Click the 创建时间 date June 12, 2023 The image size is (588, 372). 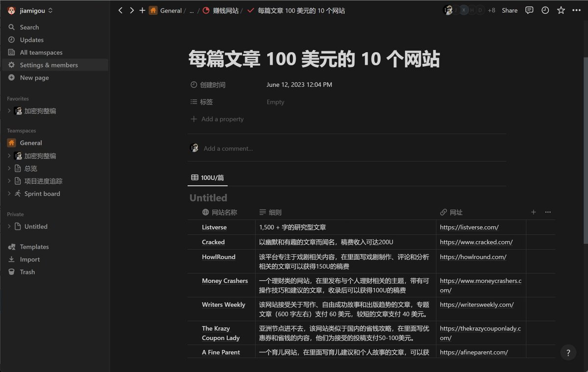[299, 85]
